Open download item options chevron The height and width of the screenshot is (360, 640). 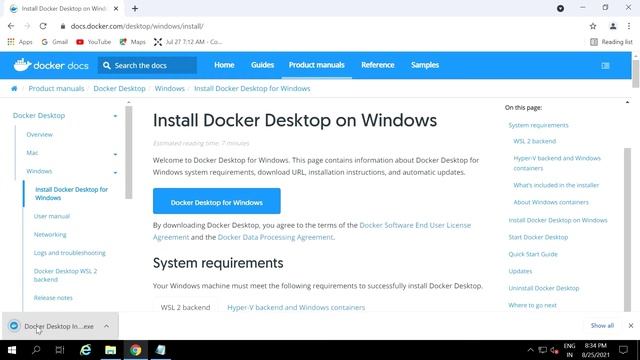click(106, 326)
